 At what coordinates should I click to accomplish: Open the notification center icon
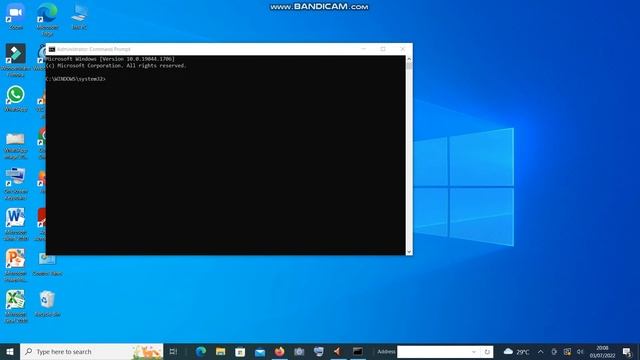pyautogui.click(x=627, y=351)
